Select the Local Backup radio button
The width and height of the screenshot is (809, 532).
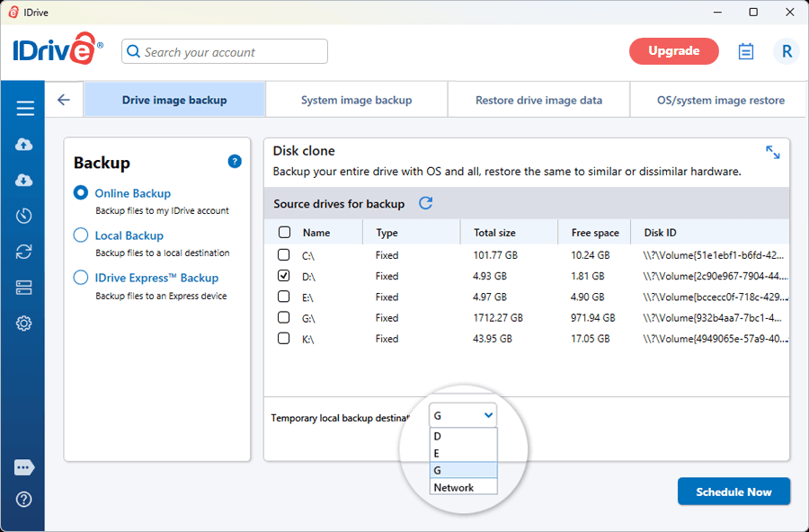[81, 235]
